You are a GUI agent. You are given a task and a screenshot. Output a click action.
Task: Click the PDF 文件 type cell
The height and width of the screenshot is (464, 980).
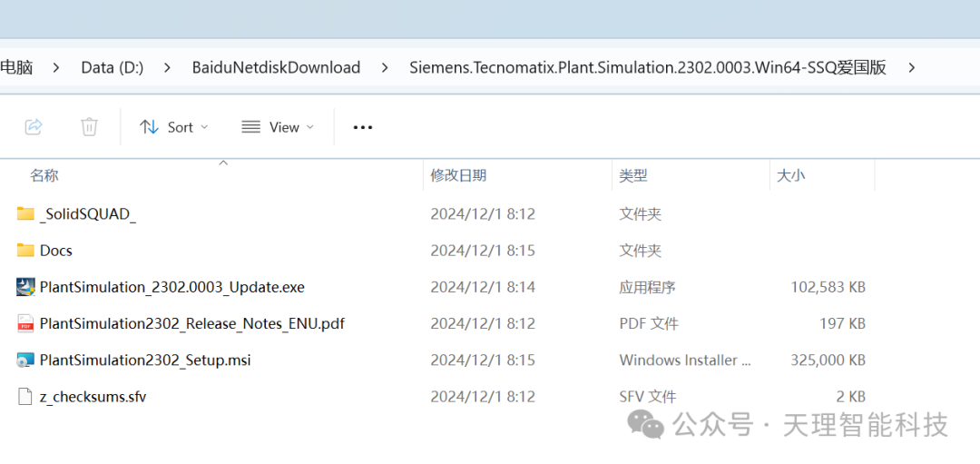coord(649,324)
